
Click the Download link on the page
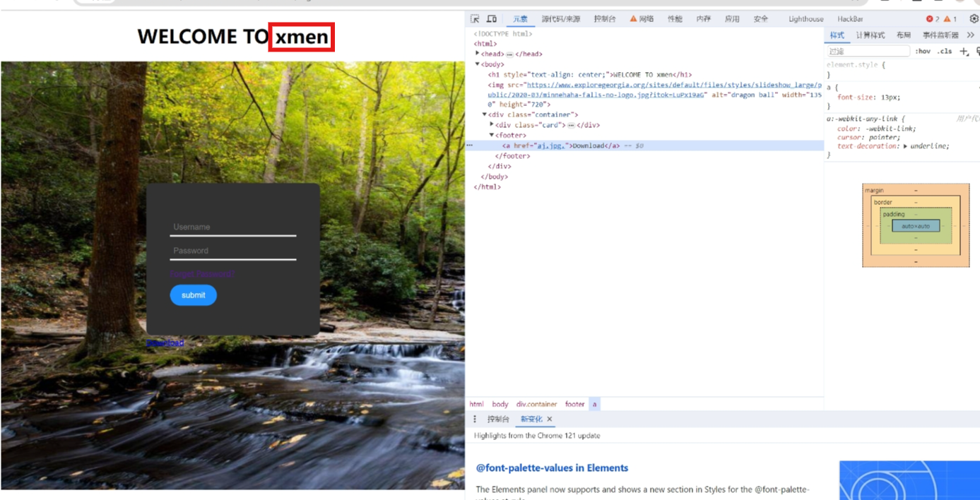pos(166,343)
